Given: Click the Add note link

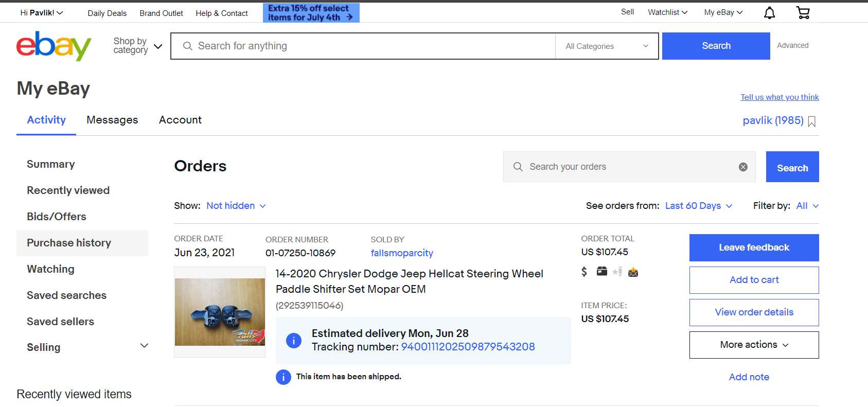Looking at the screenshot, I should pos(749,377).
